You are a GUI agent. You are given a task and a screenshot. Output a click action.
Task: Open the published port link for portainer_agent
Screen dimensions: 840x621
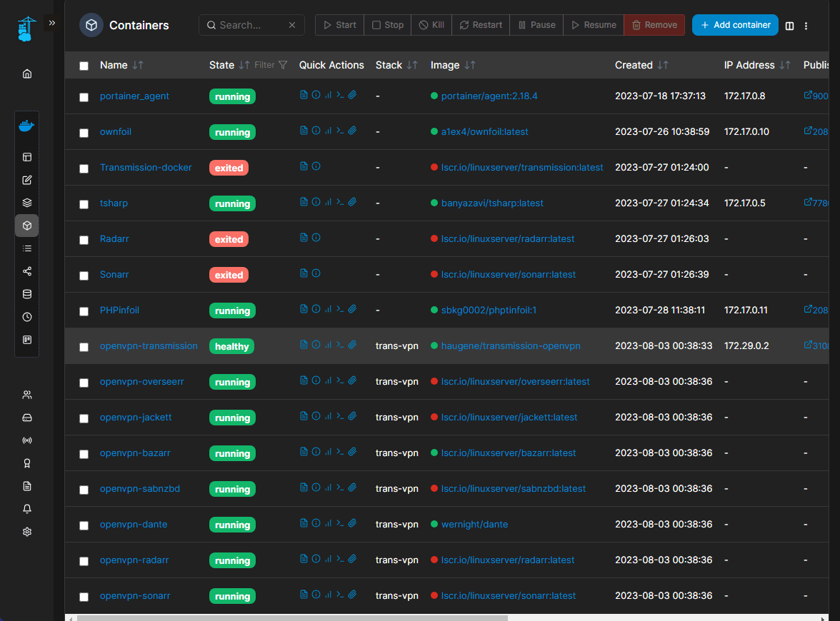pyautogui.click(x=816, y=96)
